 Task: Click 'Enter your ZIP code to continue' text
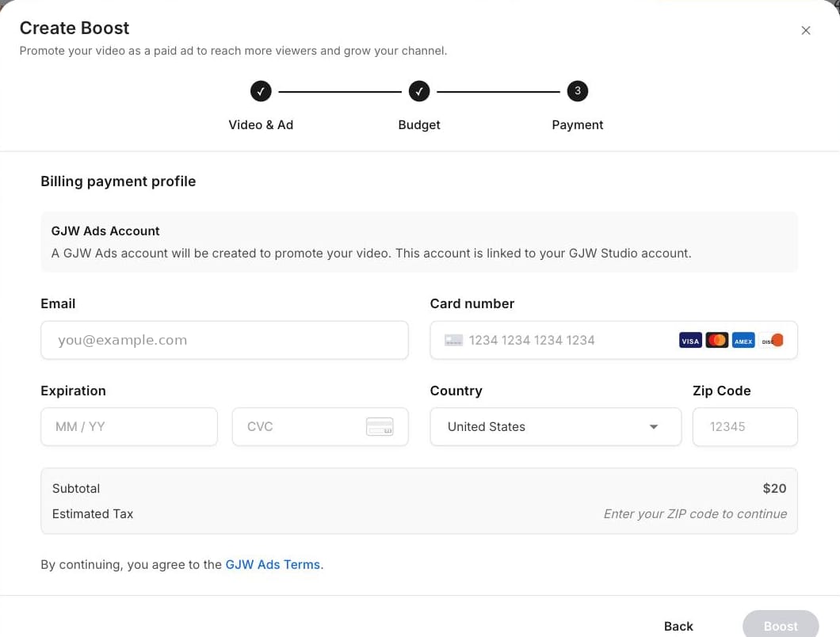[695, 513]
